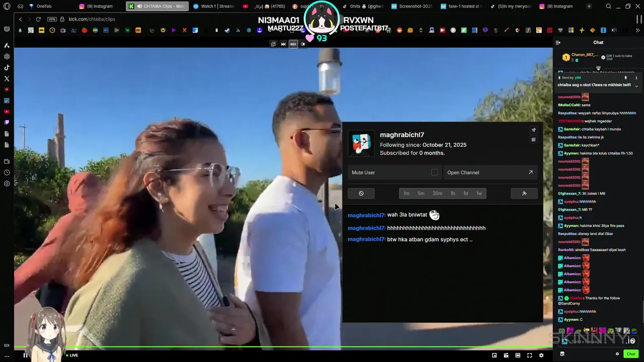The width and height of the screenshot is (644, 362).
Task: Open the red X bookmark icon
Action: point(184,30)
